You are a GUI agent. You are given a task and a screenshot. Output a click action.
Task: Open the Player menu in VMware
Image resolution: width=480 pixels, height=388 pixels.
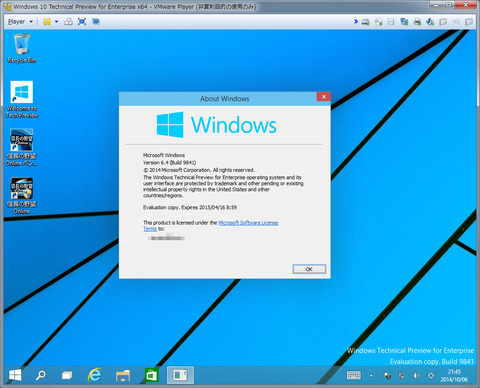point(20,22)
